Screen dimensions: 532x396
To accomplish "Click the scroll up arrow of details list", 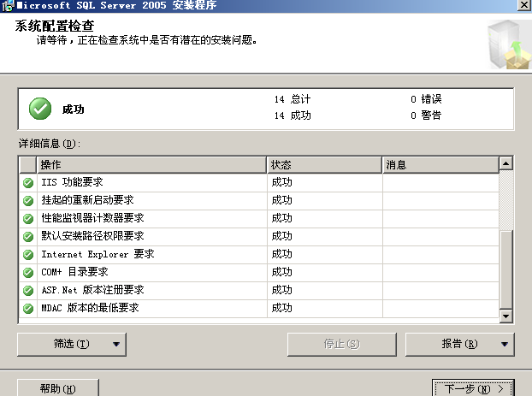I will [505, 163].
